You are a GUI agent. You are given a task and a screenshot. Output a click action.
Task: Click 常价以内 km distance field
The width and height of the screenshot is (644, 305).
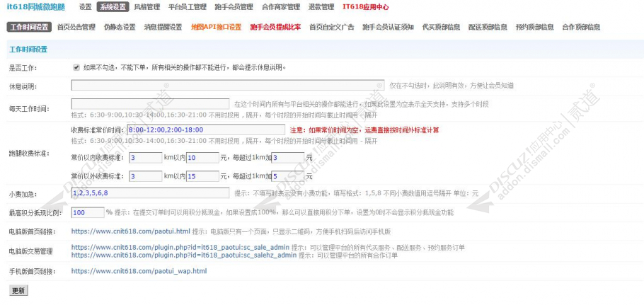(146, 158)
